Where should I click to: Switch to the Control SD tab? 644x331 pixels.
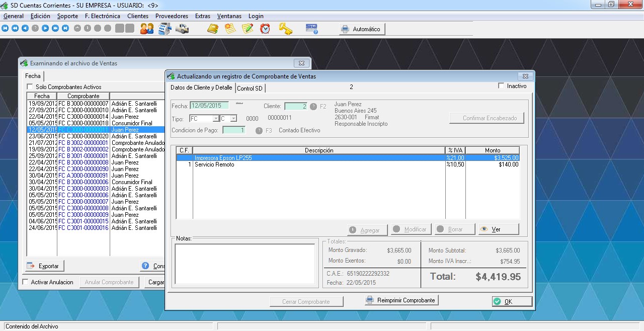click(250, 89)
